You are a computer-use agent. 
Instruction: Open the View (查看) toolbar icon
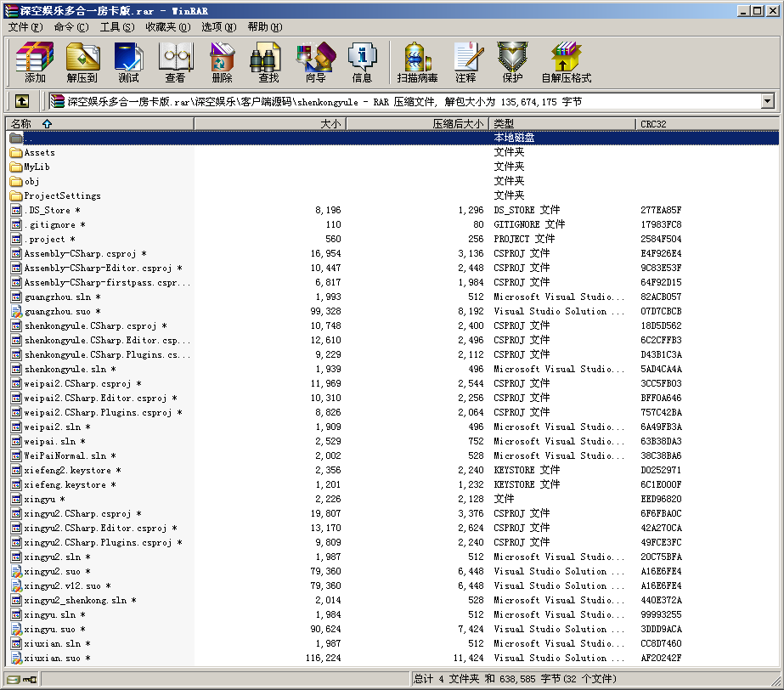tap(175, 63)
